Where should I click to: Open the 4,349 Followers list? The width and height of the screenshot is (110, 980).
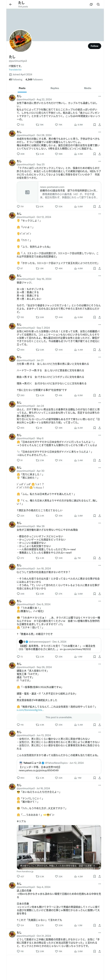(x=34, y=80)
